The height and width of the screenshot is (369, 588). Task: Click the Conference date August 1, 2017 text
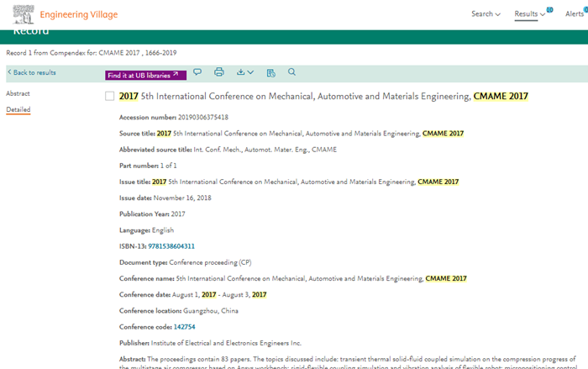pyautogui.click(x=192, y=295)
